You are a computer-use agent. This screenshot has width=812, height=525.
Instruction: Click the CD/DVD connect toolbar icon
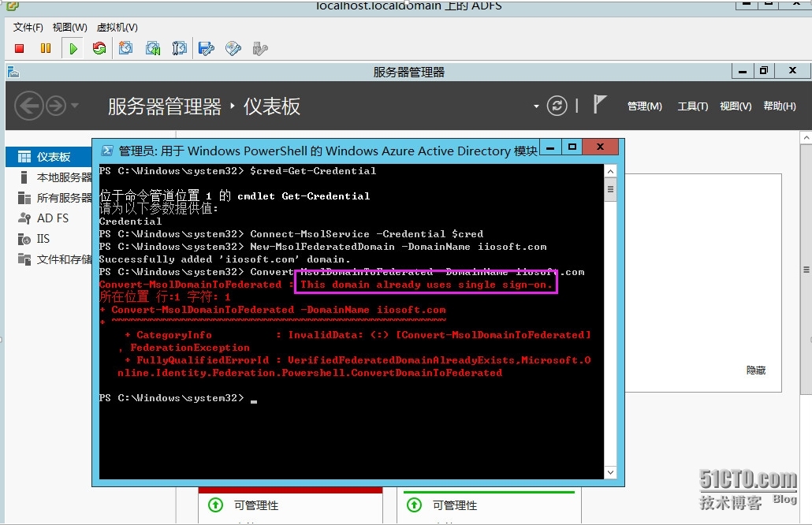[x=233, y=49]
